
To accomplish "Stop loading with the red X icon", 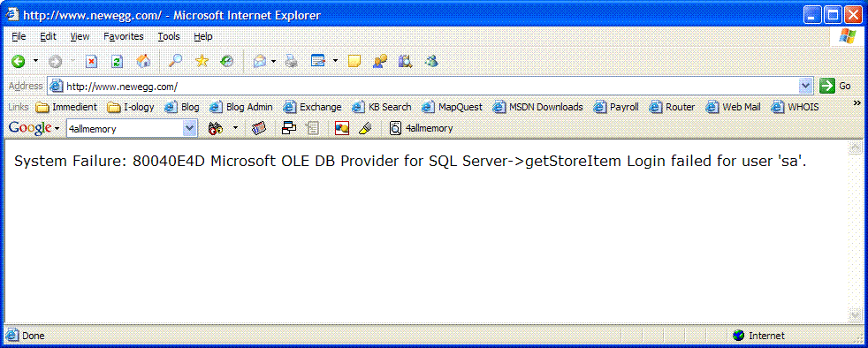I will 91,62.
